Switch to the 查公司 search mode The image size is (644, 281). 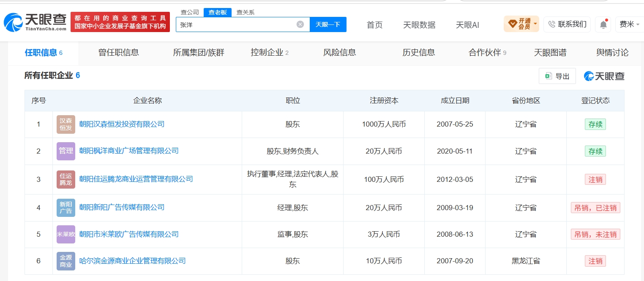[x=190, y=12]
